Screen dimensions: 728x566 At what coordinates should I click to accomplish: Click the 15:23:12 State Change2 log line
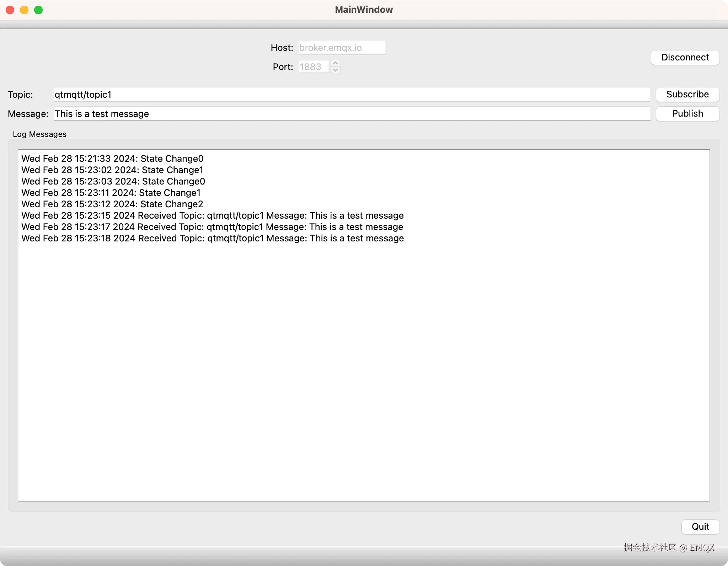pyautogui.click(x=112, y=204)
